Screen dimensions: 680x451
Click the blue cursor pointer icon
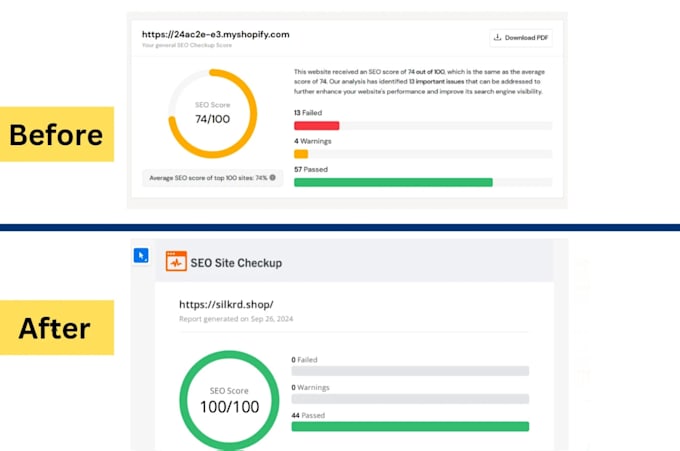[x=141, y=255]
